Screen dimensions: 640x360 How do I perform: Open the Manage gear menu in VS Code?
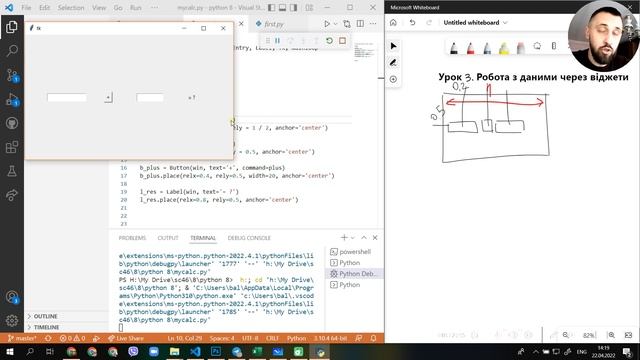pos(12,320)
